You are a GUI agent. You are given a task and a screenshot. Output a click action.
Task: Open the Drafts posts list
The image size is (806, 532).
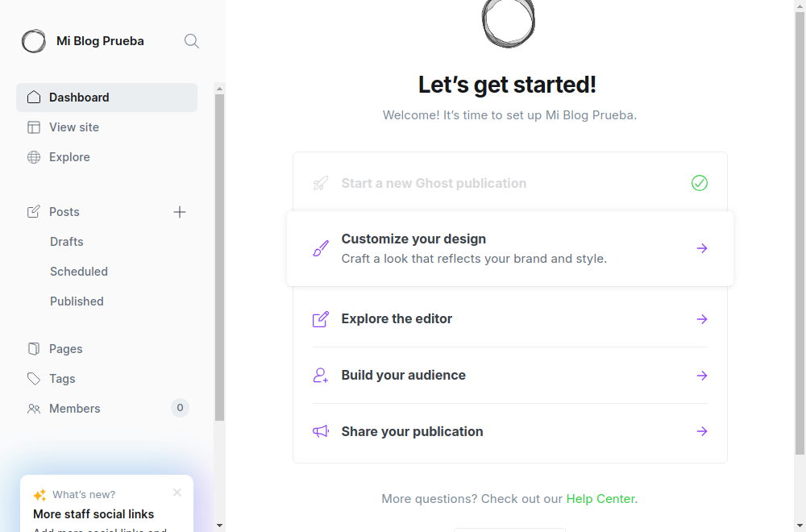67,242
